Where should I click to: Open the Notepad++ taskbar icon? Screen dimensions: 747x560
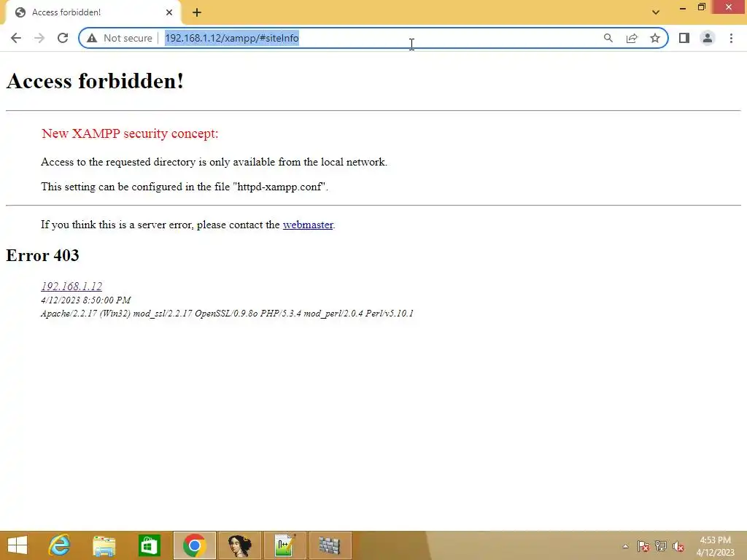coord(285,545)
